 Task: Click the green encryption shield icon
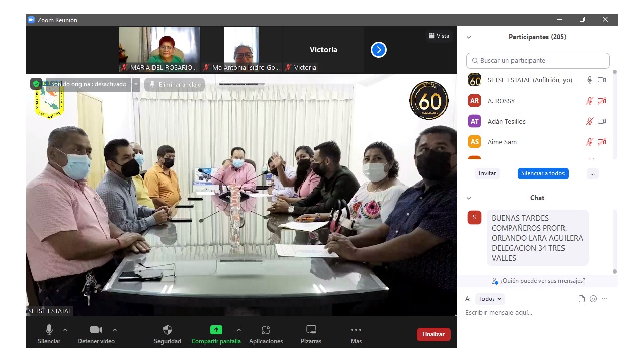coord(36,84)
